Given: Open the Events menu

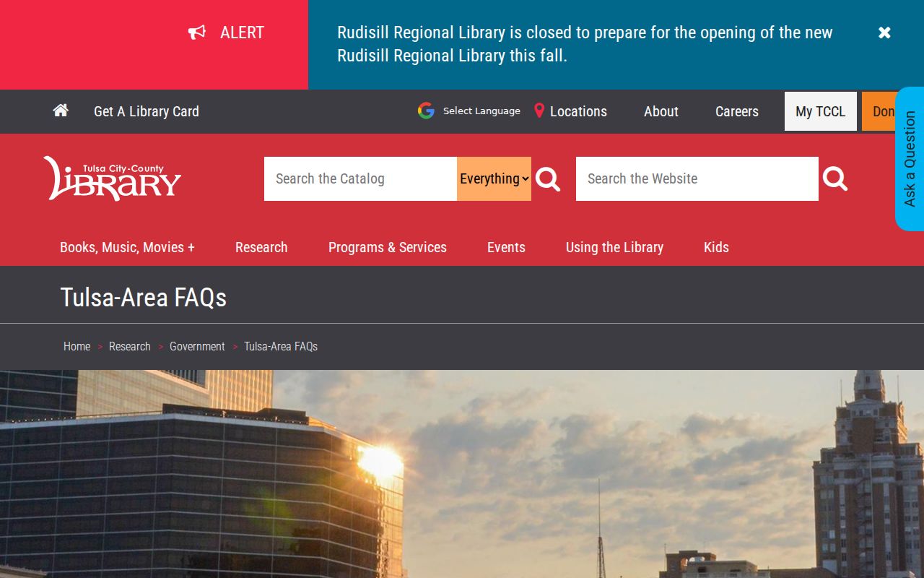Looking at the screenshot, I should click(506, 247).
